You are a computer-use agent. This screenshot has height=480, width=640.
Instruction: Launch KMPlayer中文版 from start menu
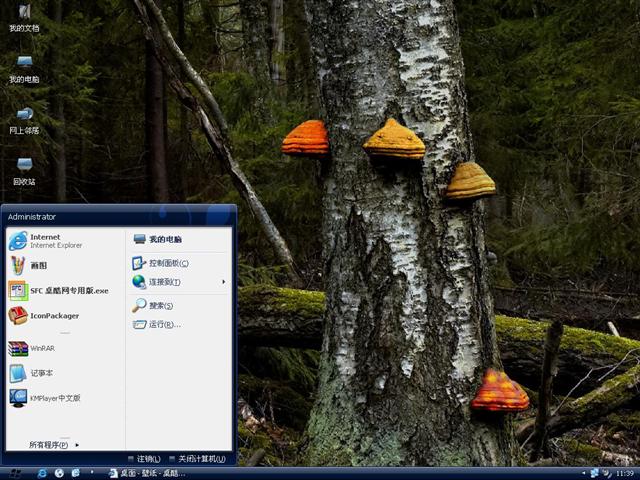pos(65,398)
